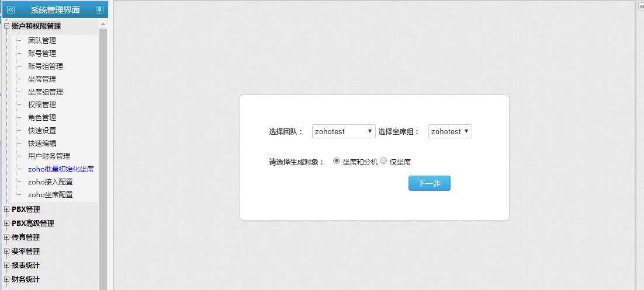Click the sidebar vertical scrollbar
The image size is (644, 290).
tap(103, 158)
